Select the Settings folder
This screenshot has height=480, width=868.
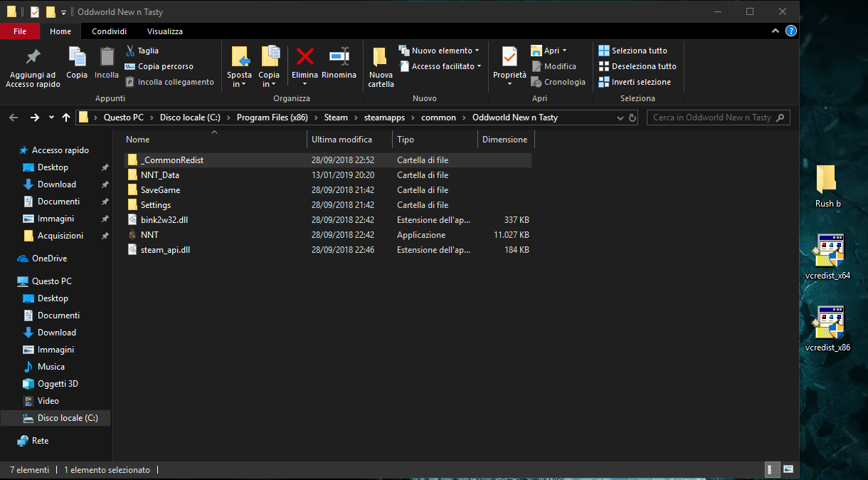click(x=327, y=205)
